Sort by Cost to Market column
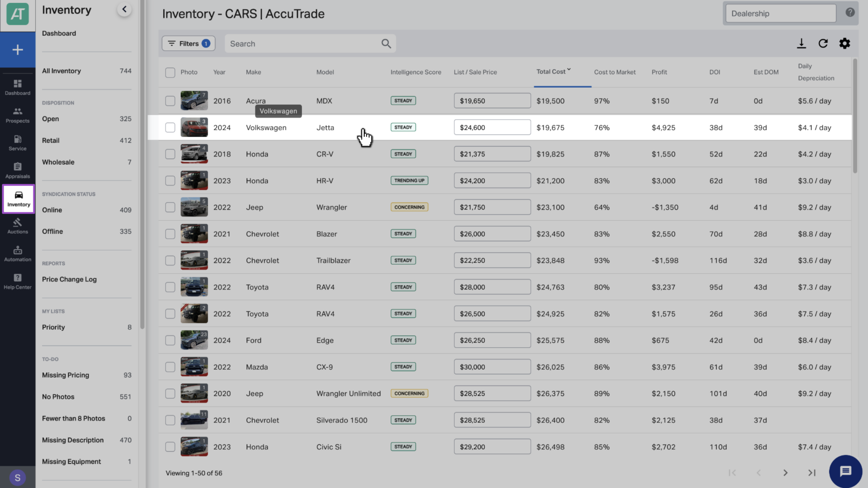The image size is (868, 488). 615,72
